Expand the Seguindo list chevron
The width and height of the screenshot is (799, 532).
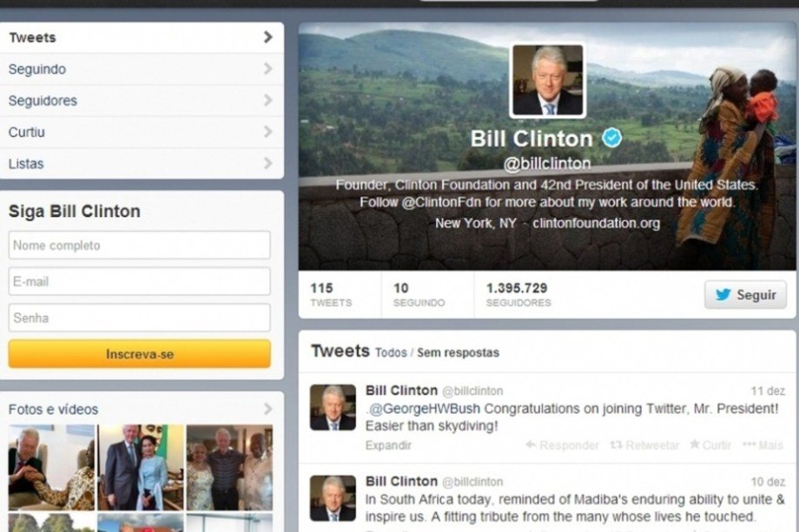tap(268, 69)
